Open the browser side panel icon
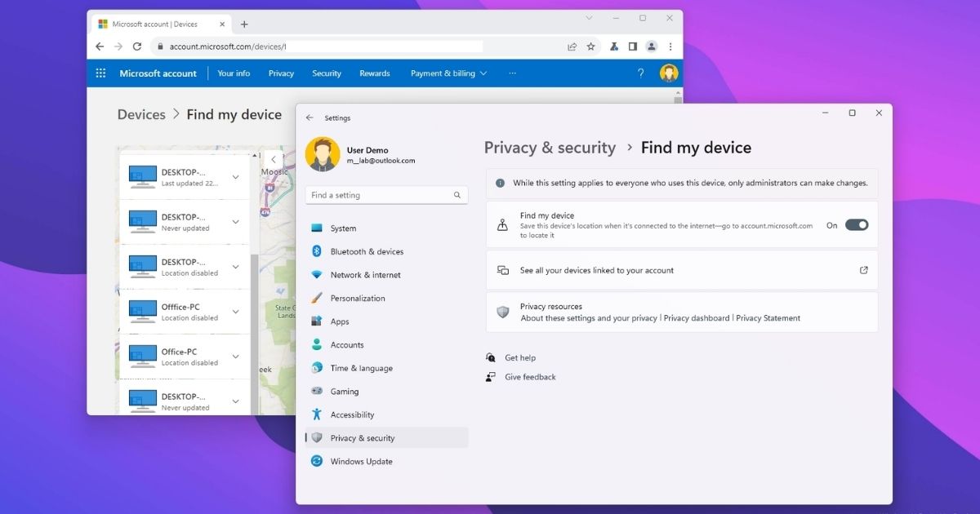The height and width of the screenshot is (514, 980). (632, 47)
